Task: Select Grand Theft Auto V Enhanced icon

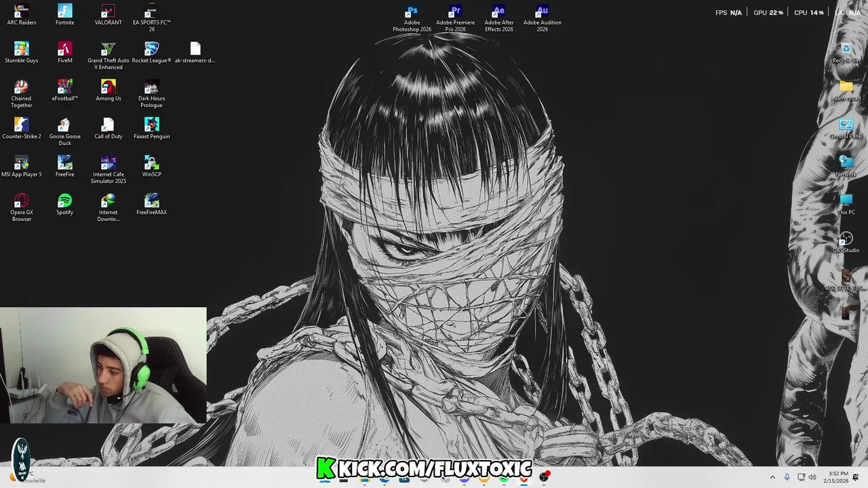Action: point(108,56)
